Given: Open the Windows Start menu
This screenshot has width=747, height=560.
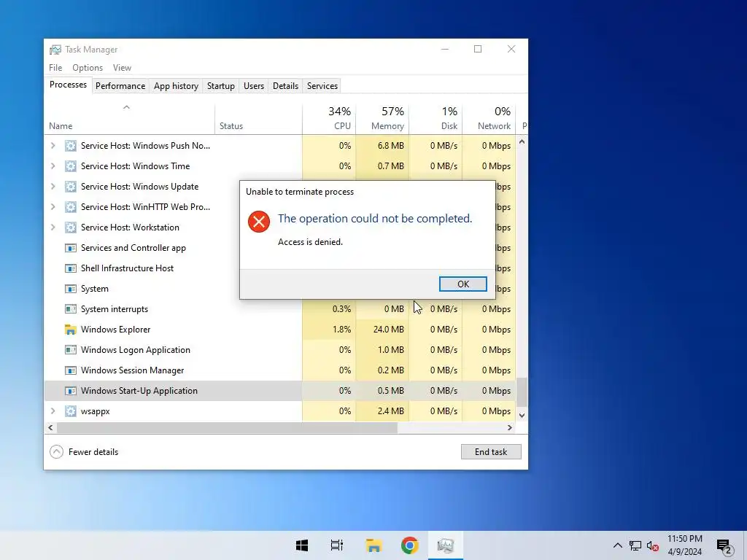Looking at the screenshot, I should click(302, 545).
